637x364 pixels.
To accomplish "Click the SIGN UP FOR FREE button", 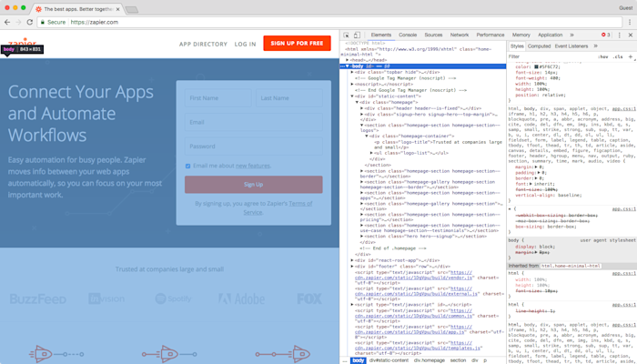I will click(x=297, y=44).
